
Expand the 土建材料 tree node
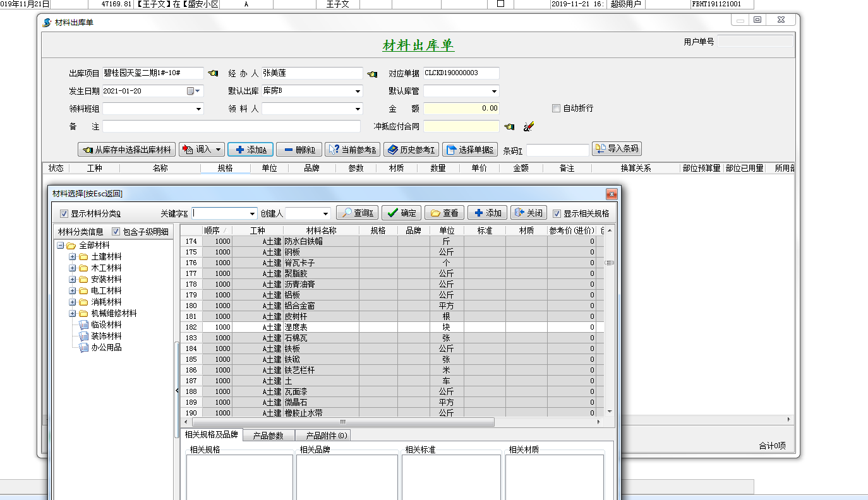tap(73, 257)
